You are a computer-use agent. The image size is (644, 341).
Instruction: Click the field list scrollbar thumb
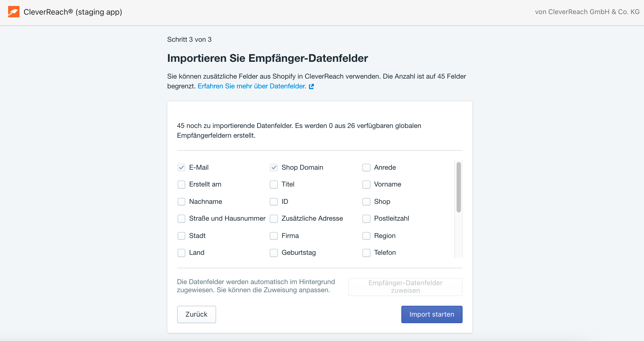(458, 187)
